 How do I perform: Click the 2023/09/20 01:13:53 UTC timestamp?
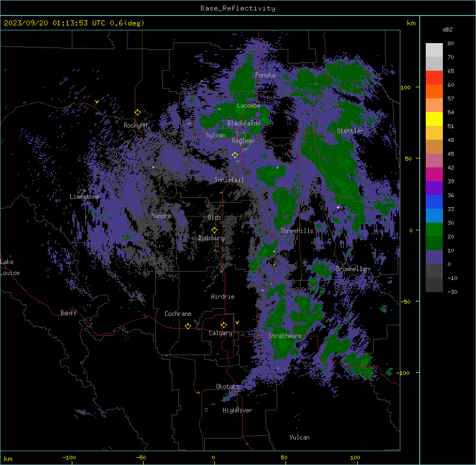coord(55,23)
